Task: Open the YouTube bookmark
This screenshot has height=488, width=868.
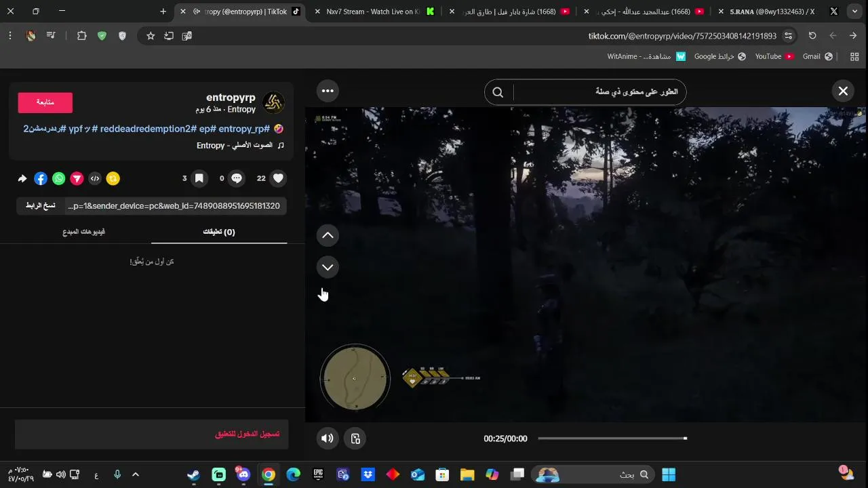Action: point(775,56)
